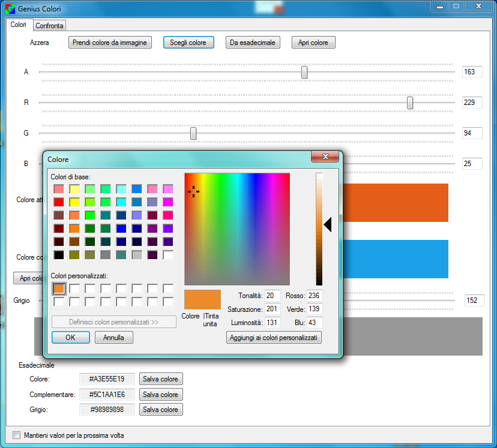497x448 pixels.
Task: Open the Colori tab
Action: click(x=19, y=25)
